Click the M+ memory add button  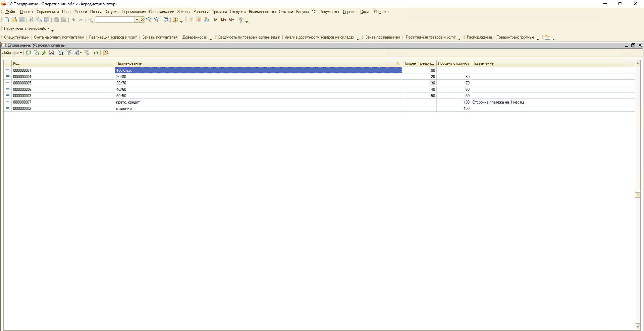[x=223, y=20]
